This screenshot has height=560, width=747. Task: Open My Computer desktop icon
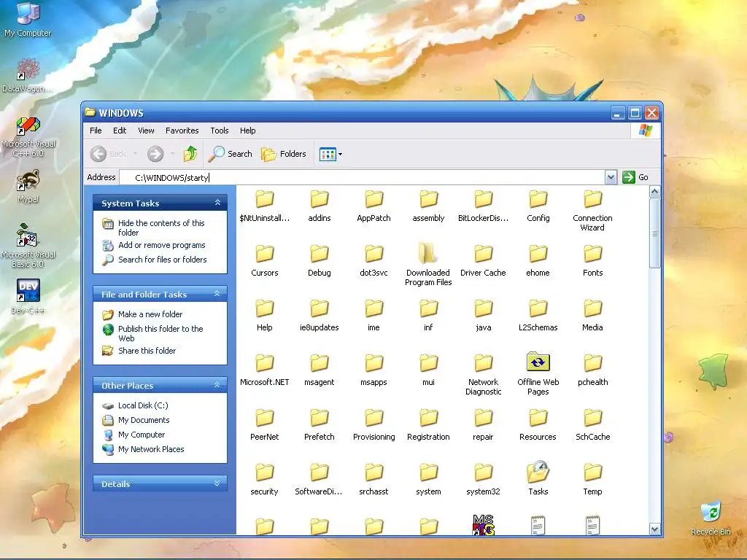pyautogui.click(x=28, y=20)
